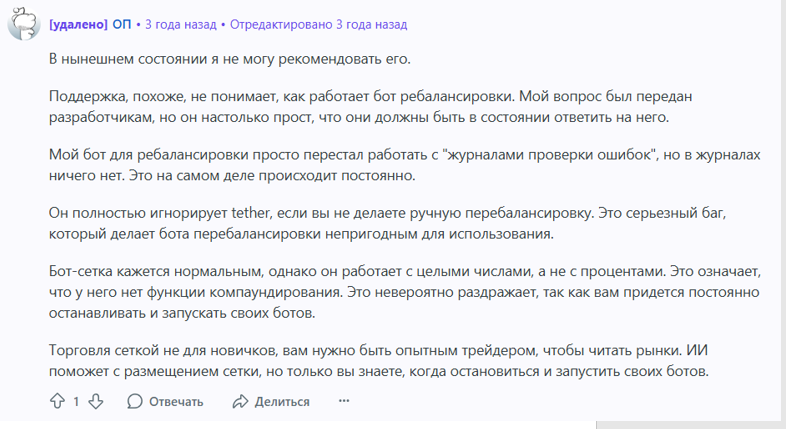Upvote the comment from the deleted user
This screenshot has height=429, width=786.
[x=57, y=401]
